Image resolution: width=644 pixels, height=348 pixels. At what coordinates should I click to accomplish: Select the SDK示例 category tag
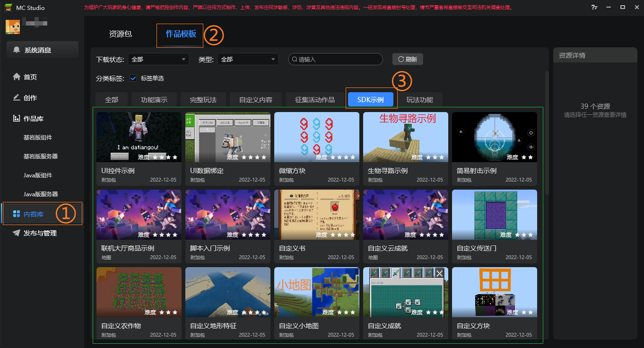pos(370,100)
